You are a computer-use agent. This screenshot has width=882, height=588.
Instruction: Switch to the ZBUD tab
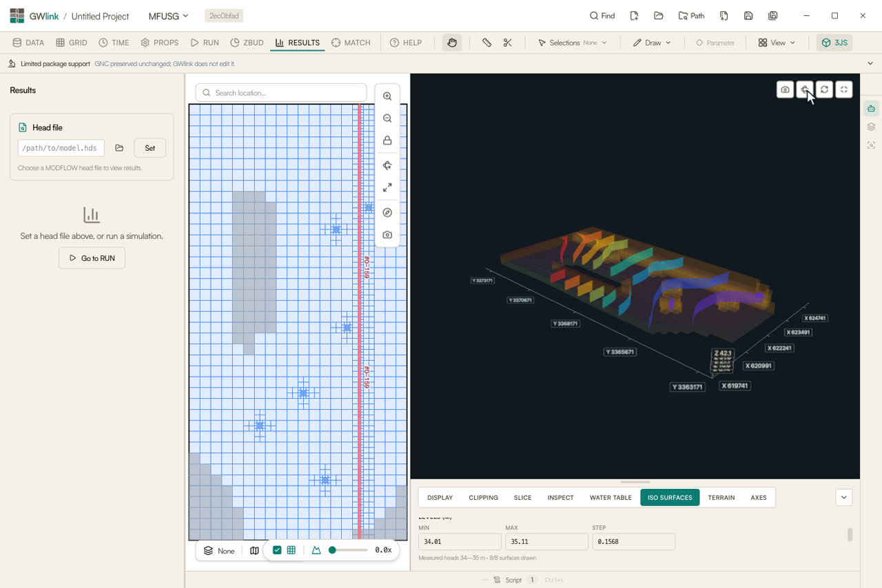(x=247, y=43)
